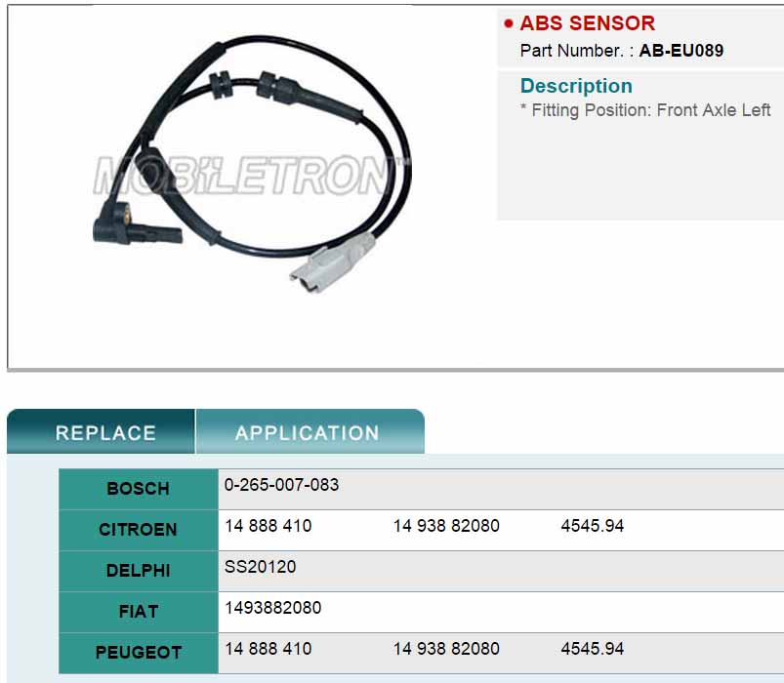The width and height of the screenshot is (784, 683).
Task: Click the Description heading
Action: pos(576,86)
